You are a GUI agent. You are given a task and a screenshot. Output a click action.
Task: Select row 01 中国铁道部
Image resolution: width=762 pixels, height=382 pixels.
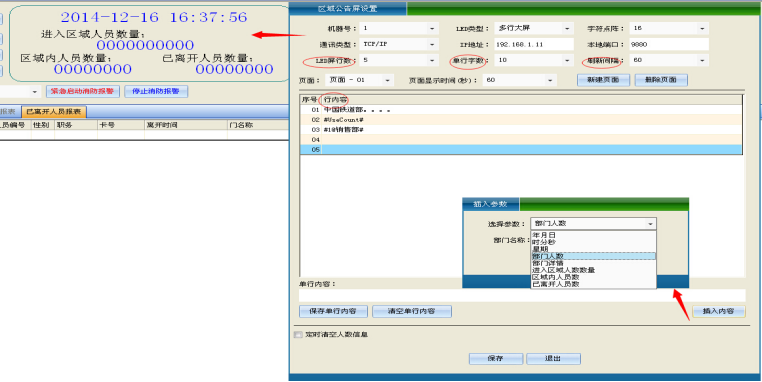click(x=521, y=110)
